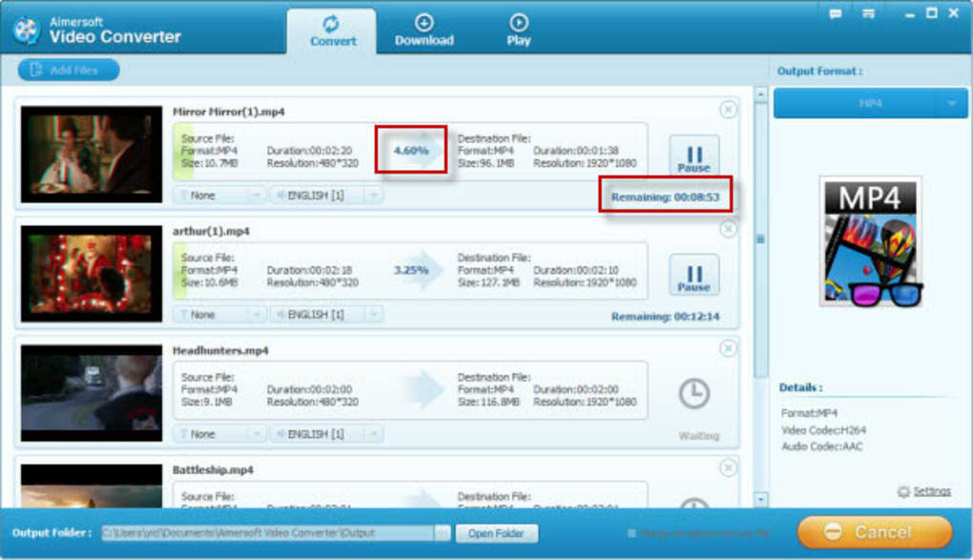
Task: Click the file name Battleship.mp4
Action: point(213,470)
